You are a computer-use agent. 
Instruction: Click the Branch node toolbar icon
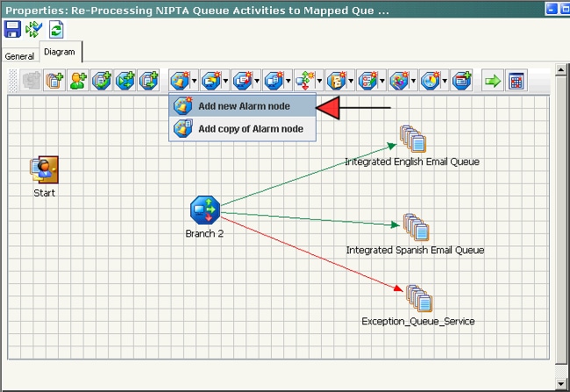[305, 81]
